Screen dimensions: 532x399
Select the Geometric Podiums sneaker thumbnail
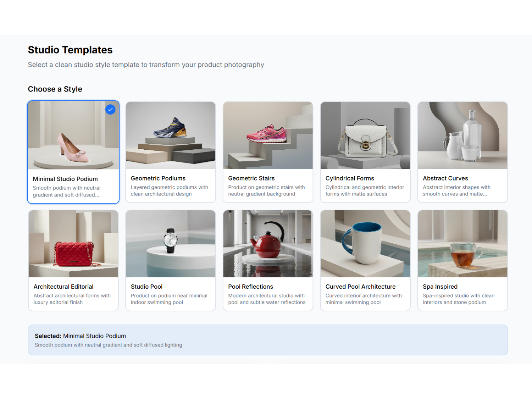click(x=171, y=135)
